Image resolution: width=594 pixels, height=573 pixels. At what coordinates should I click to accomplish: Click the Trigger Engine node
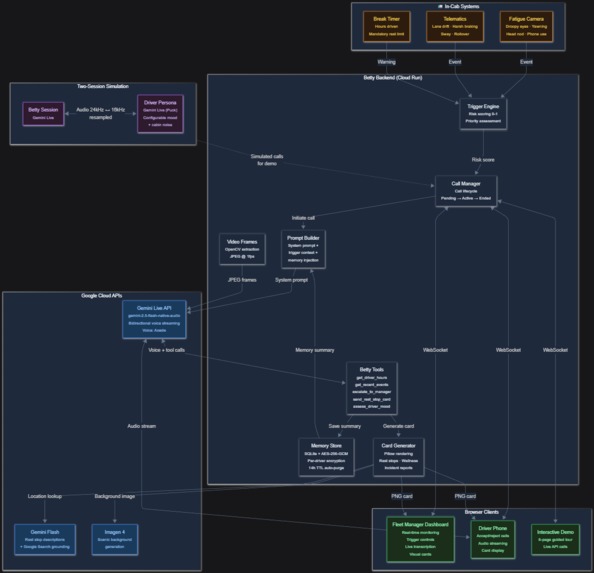click(x=483, y=114)
